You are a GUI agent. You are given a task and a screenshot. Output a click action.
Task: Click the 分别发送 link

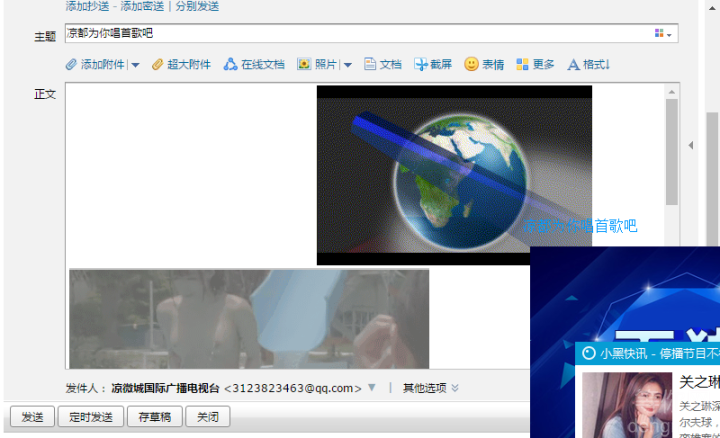197,6
